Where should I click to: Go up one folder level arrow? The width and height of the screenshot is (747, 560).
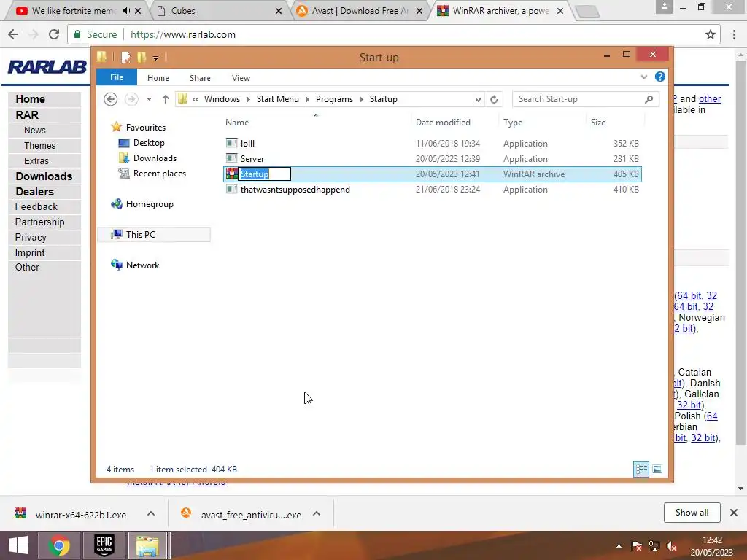click(x=166, y=99)
